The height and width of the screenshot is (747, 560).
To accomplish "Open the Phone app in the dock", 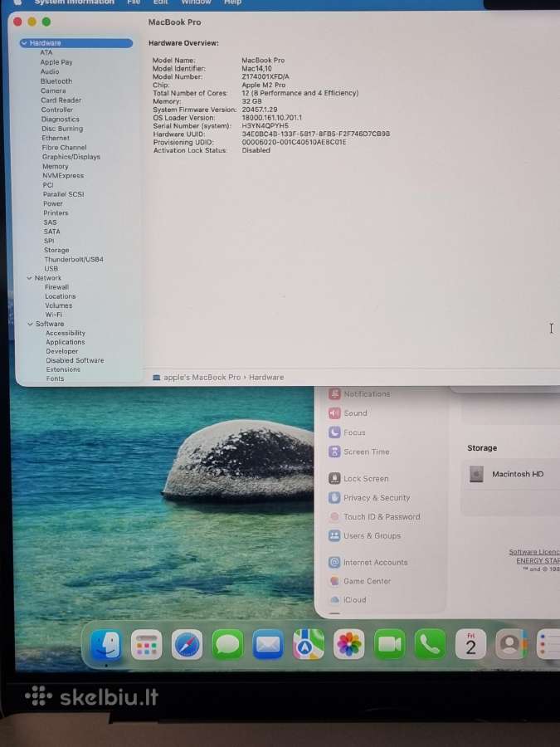I will [x=430, y=645].
